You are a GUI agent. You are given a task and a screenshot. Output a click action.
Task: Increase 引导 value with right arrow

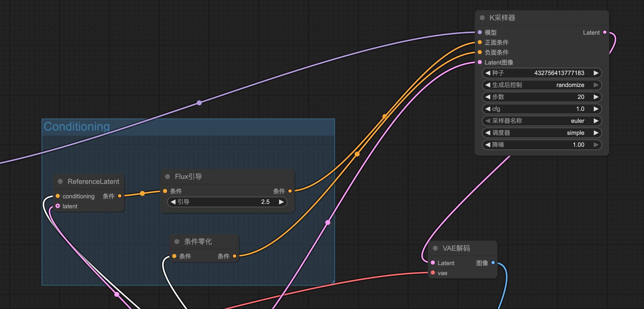pos(281,202)
